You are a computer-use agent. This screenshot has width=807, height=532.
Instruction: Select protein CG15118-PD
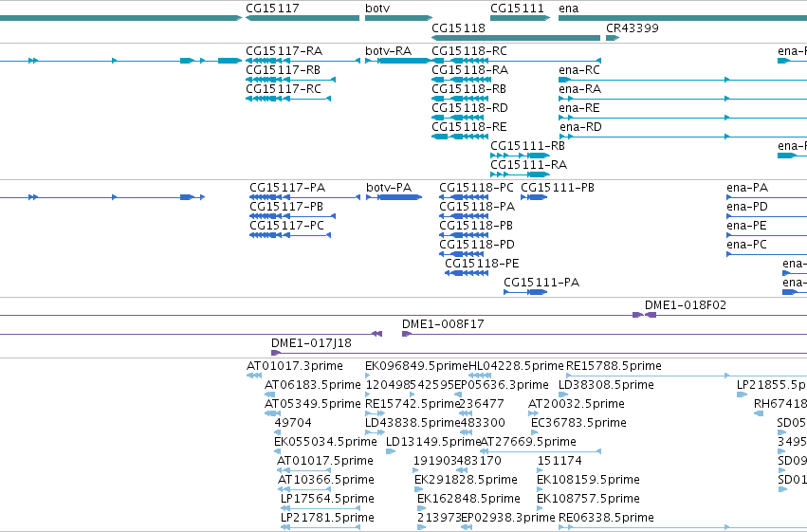click(461, 255)
